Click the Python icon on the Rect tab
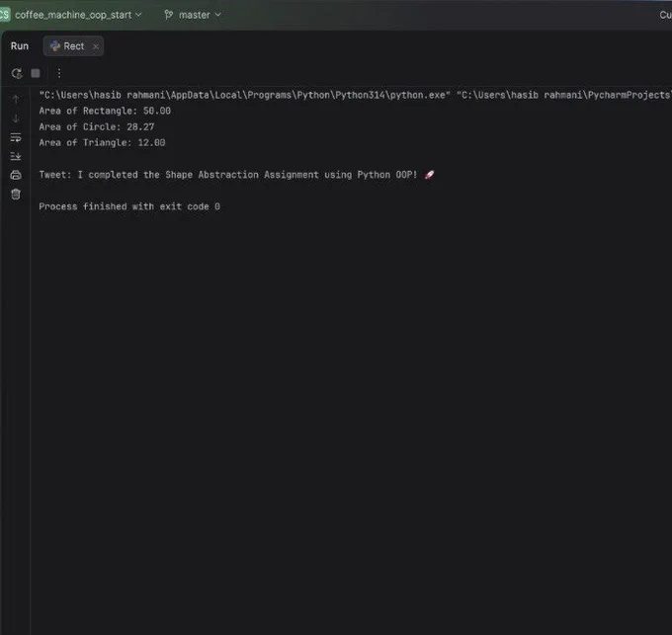This screenshot has height=635, width=672. (x=55, y=46)
